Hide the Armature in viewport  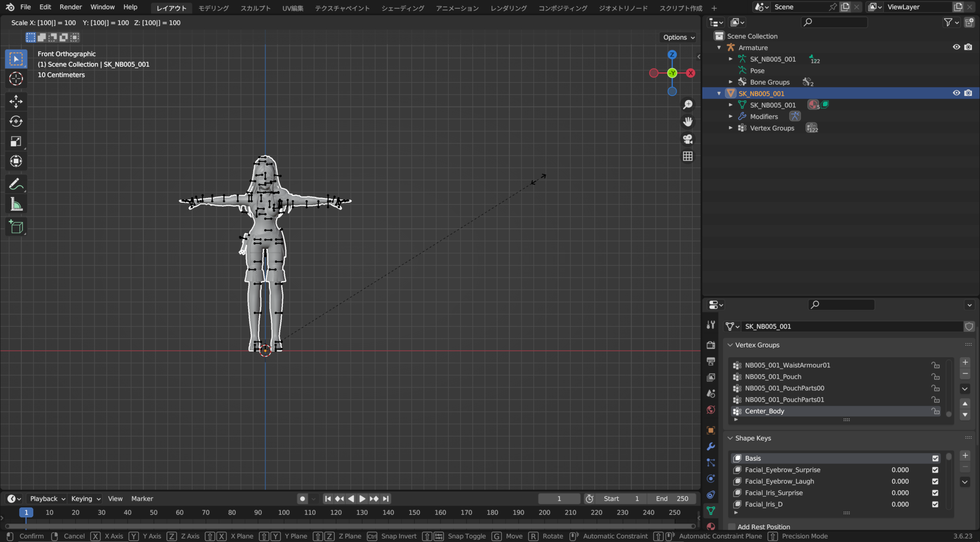[957, 47]
